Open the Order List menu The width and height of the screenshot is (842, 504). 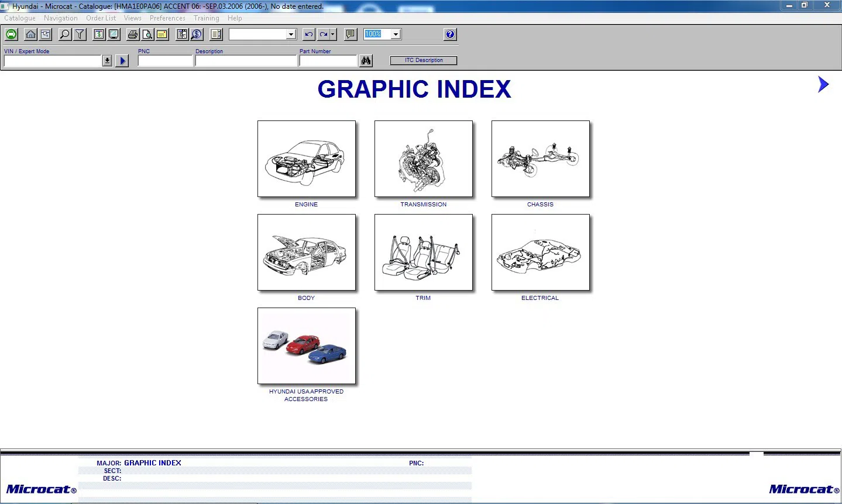point(101,18)
